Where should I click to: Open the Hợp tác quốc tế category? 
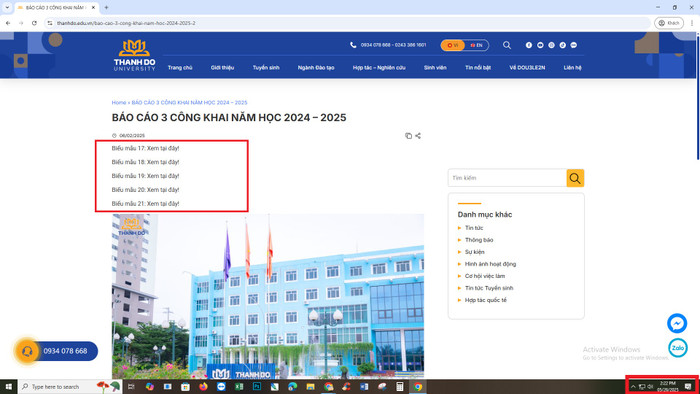coord(486,300)
